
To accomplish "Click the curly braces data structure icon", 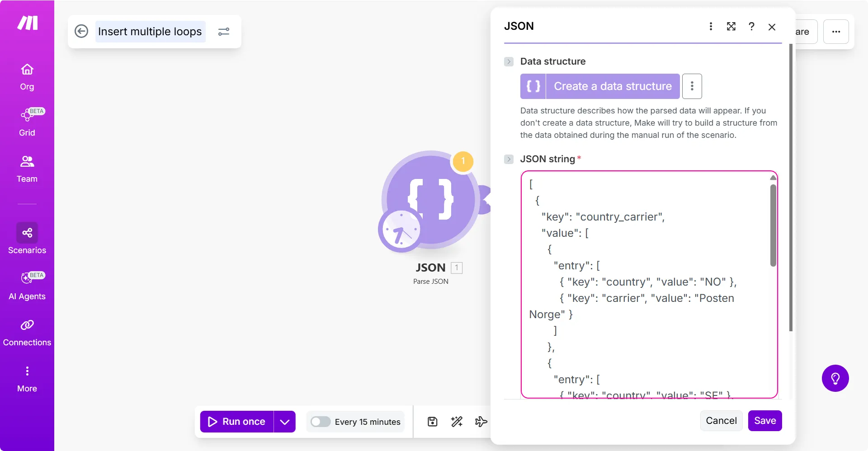I will (533, 86).
